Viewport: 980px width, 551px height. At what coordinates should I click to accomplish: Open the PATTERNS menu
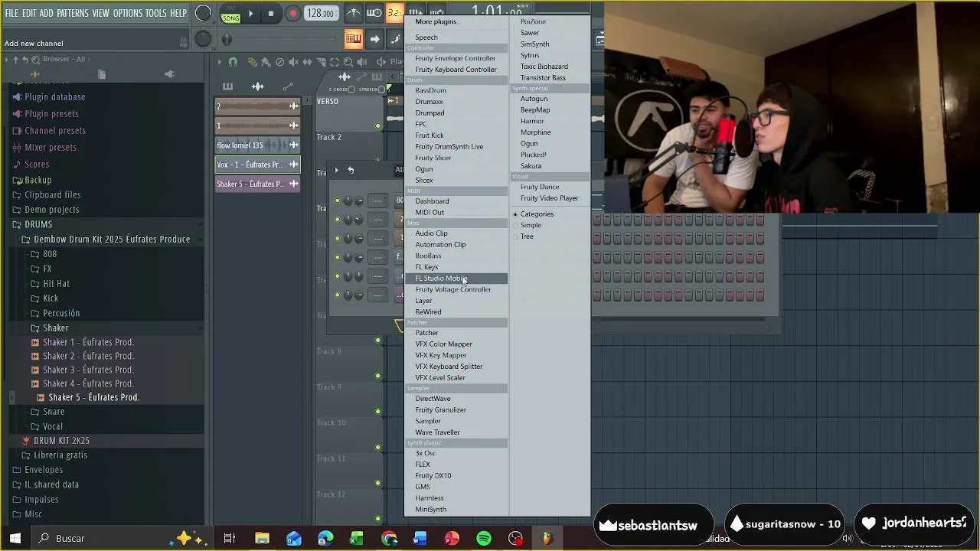[73, 14]
